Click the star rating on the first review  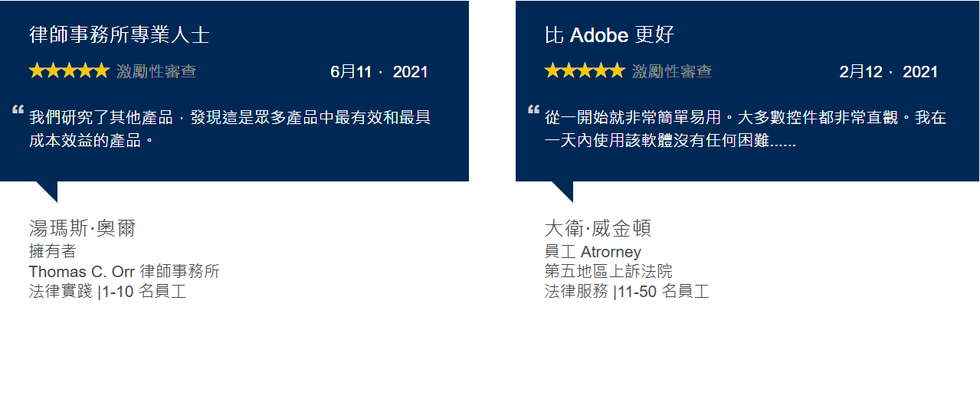coord(69,71)
